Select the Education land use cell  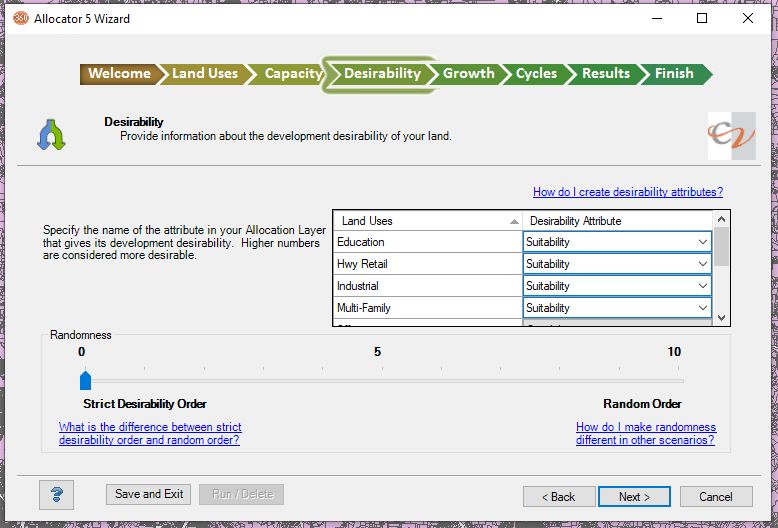428,242
